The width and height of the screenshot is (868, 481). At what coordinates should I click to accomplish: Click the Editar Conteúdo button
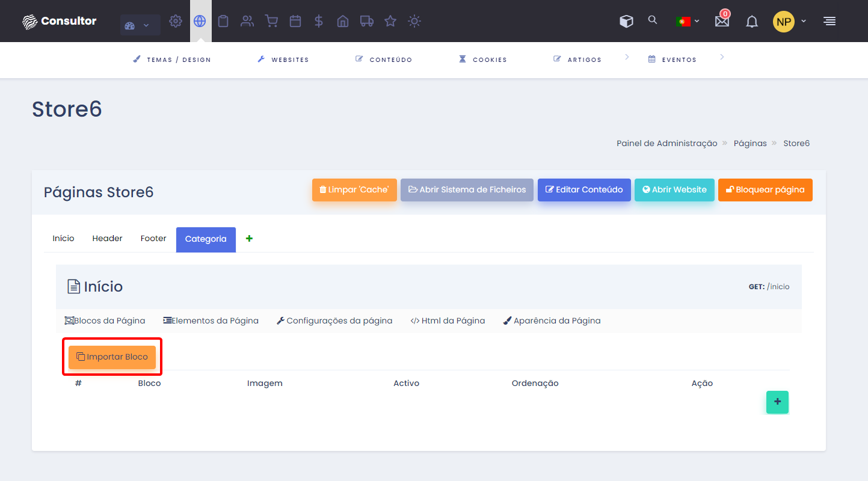pyautogui.click(x=584, y=189)
